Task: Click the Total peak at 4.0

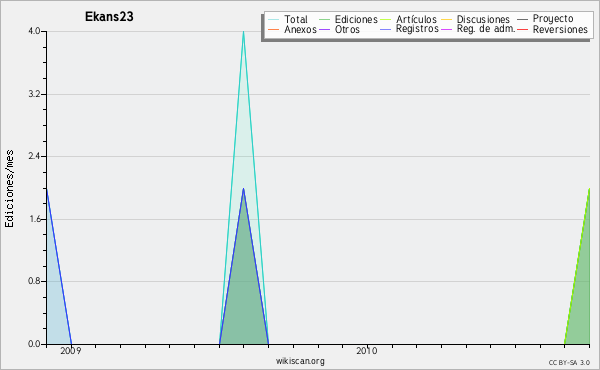Action: point(243,32)
